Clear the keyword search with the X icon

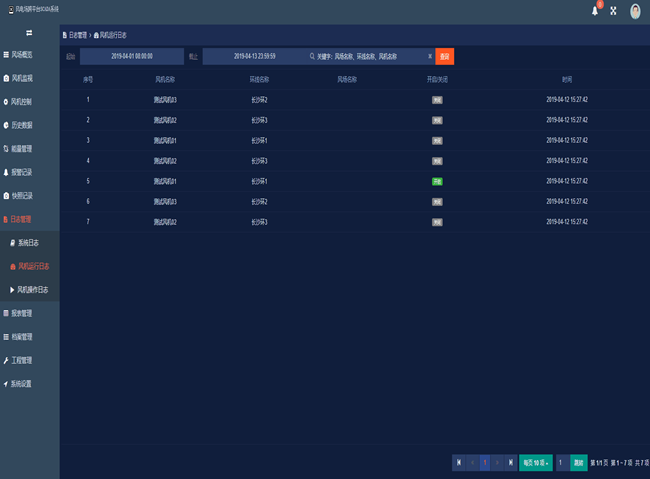click(430, 56)
